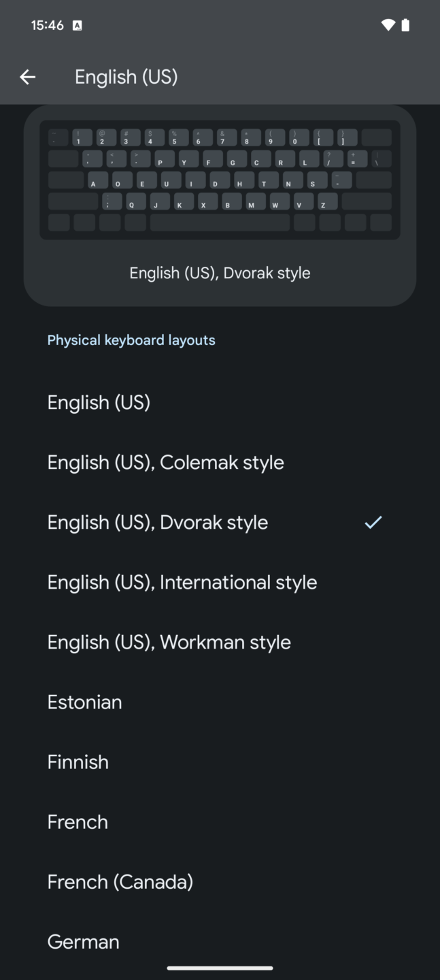Select English (US) keyboard layout

[x=99, y=402]
